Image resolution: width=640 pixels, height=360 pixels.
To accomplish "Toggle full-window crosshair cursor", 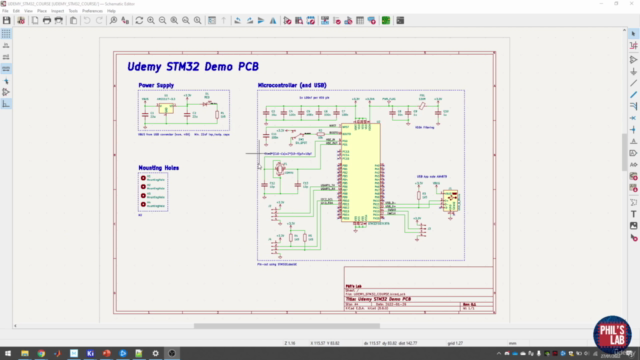I will [x=6, y=81].
